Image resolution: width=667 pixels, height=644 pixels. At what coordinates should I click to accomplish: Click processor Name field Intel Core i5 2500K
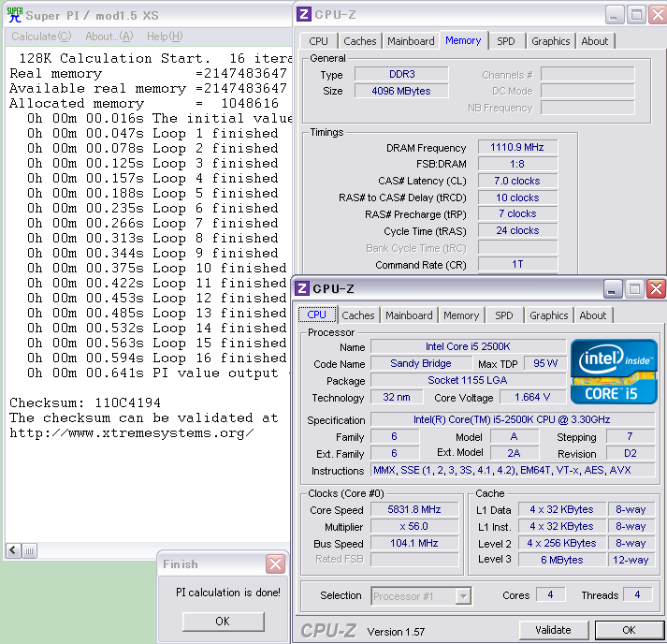click(469, 346)
